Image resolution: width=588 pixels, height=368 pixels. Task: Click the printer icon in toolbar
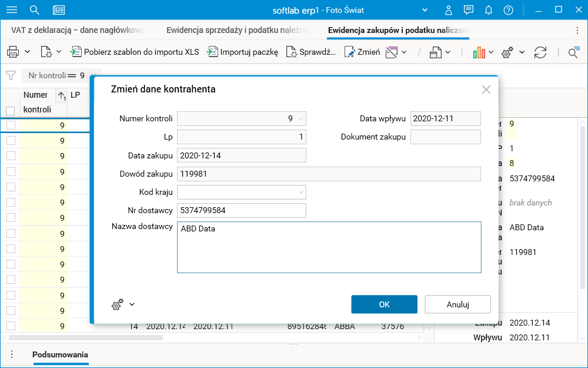(13, 52)
